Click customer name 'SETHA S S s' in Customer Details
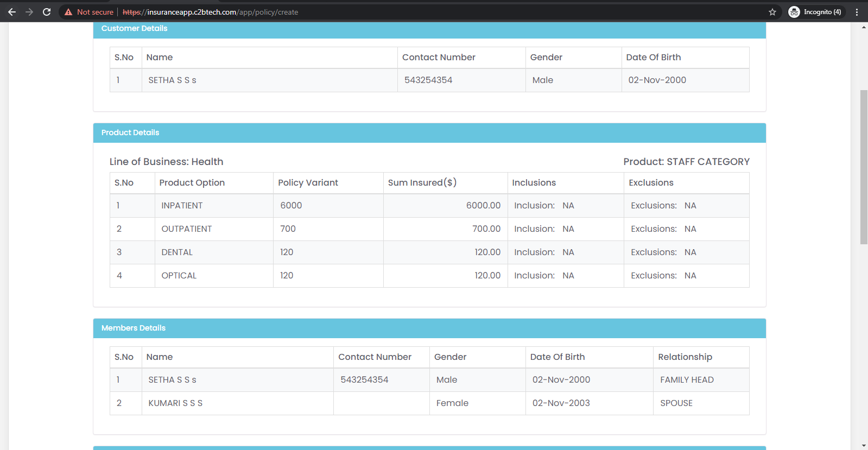The image size is (868, 450). click(x=172, y=80)
